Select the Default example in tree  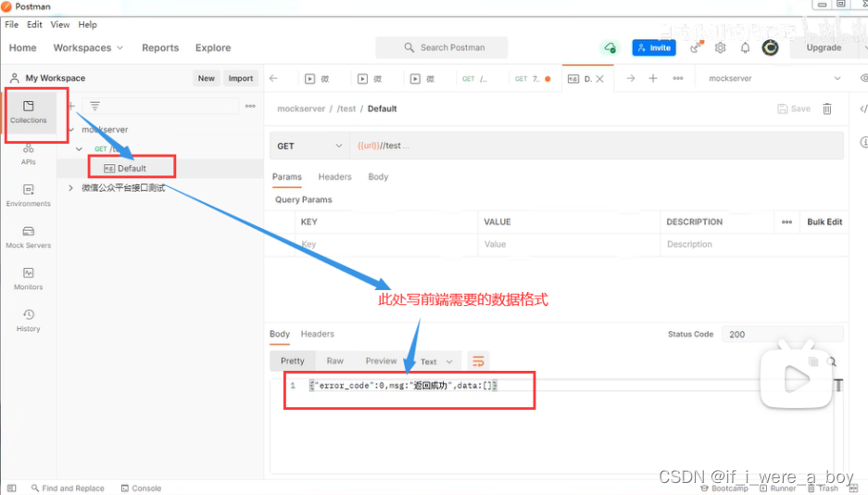[x=132, y=169]
